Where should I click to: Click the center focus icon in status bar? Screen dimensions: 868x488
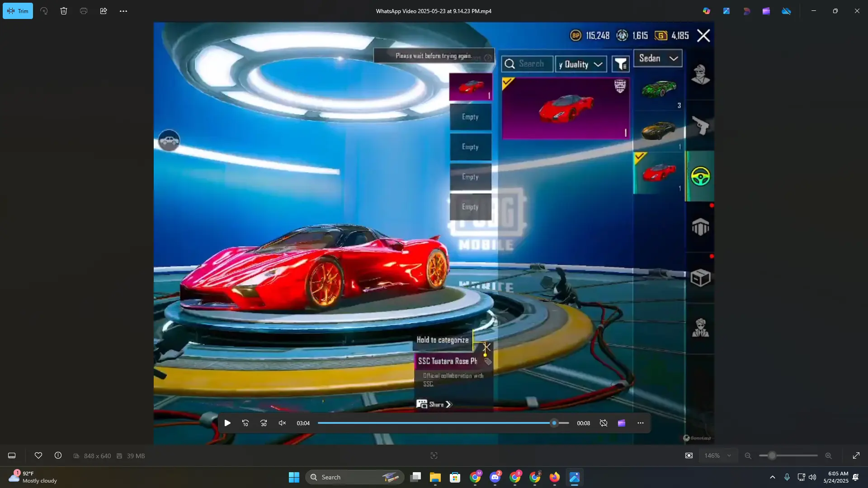(434, 456)
